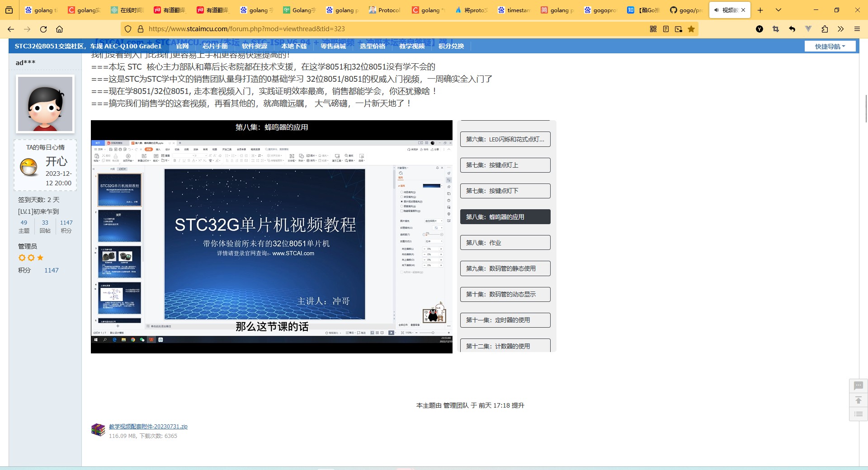
Task: Open the workspace icon beside the tabs
Action: 9,10
